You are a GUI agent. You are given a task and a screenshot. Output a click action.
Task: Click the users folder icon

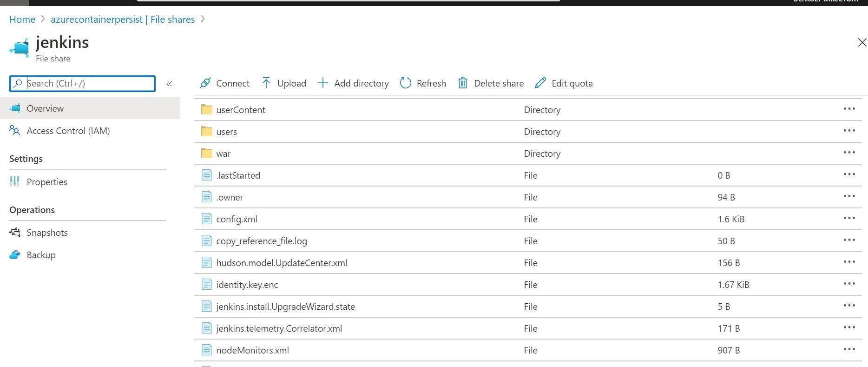[207, 131]
